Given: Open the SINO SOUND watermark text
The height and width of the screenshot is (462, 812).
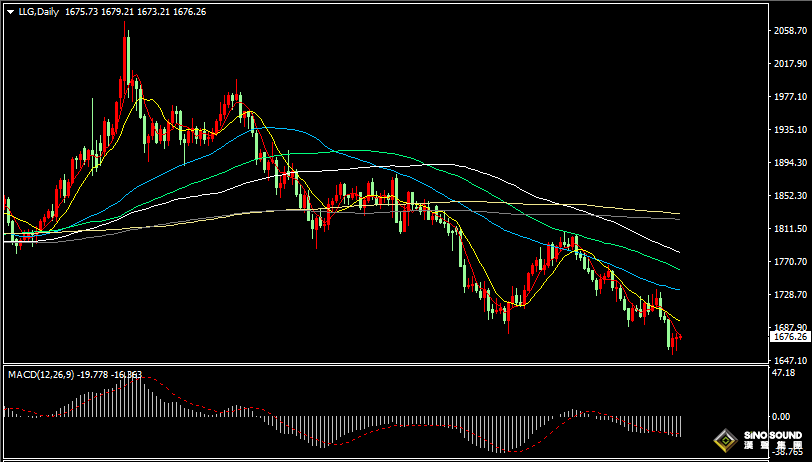Looking at the screenshot, I should coord(773,437).
